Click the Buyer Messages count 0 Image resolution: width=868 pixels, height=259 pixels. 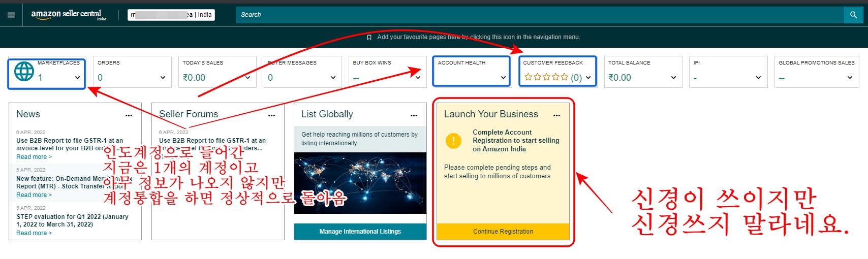270,78
